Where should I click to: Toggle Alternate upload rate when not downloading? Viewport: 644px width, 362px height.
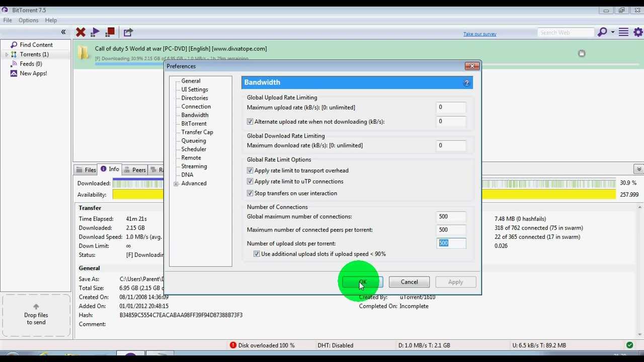coord(250,122)
